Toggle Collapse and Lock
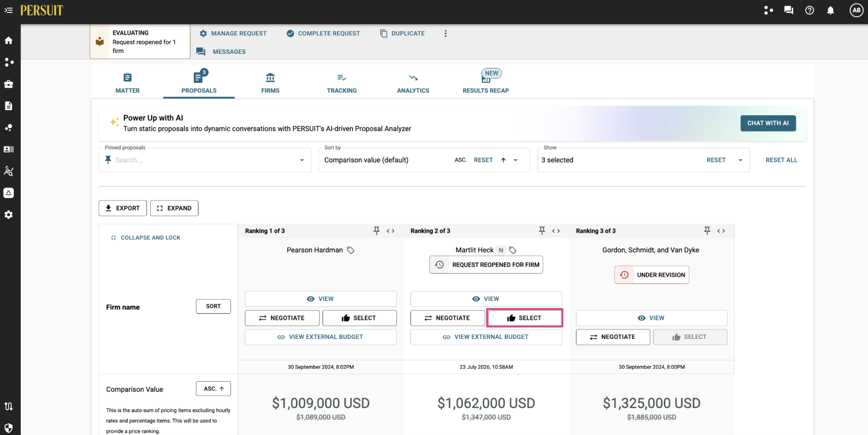Viewport: 868px width, 435px height. coord(146,238)
